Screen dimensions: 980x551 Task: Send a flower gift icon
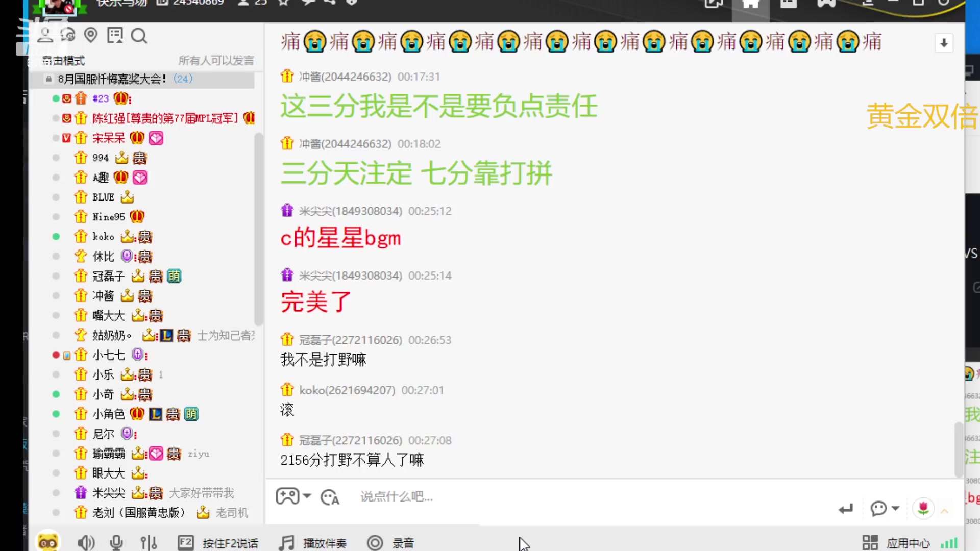tap(923, 508)
